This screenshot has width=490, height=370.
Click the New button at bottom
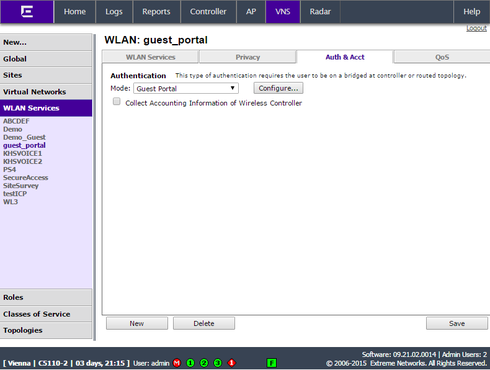137,323
